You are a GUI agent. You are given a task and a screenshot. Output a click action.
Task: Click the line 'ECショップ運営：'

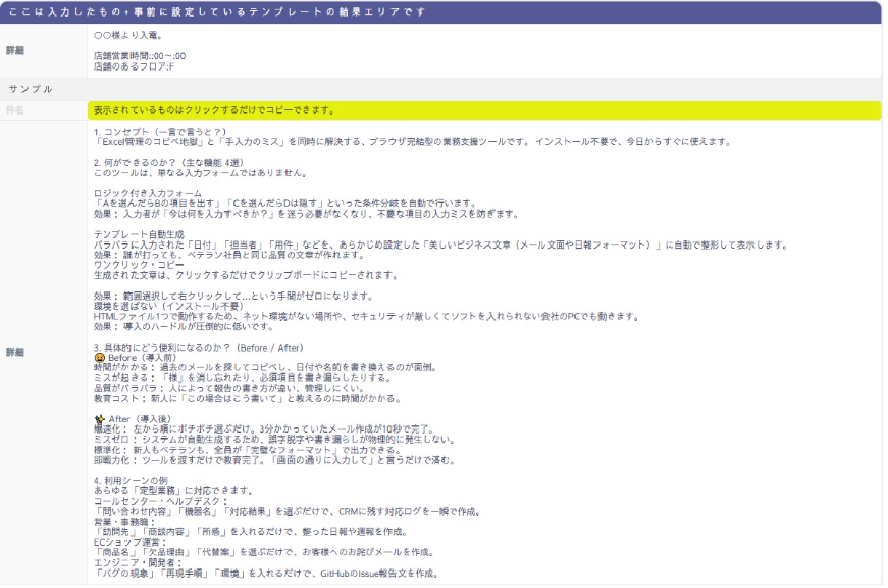coord(130,542)
